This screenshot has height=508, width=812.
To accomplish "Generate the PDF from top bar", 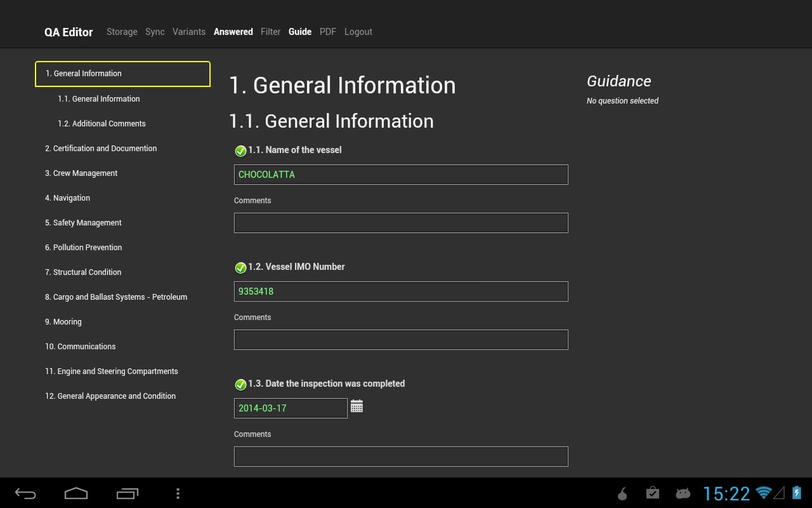I will (x=328, y=32).
